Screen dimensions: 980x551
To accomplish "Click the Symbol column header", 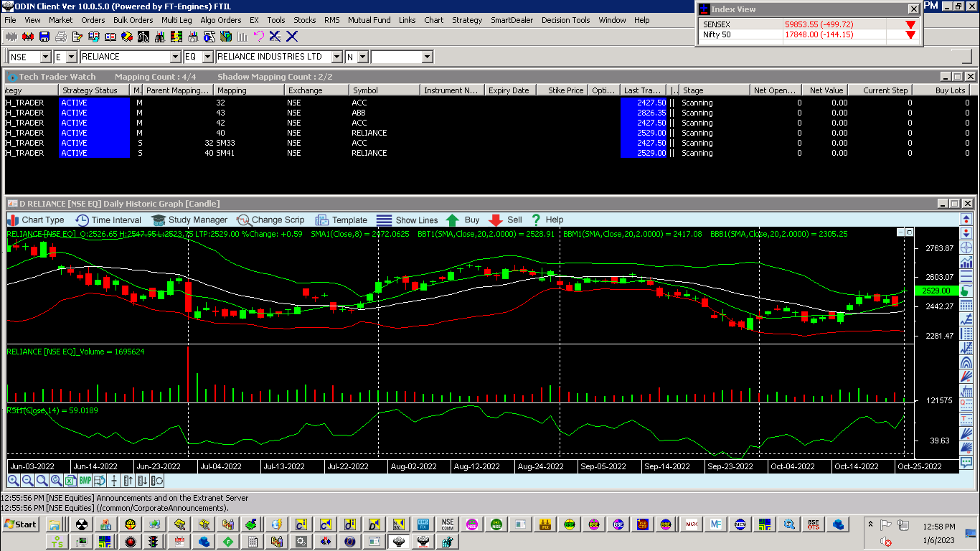I will [x=384, y=90].
